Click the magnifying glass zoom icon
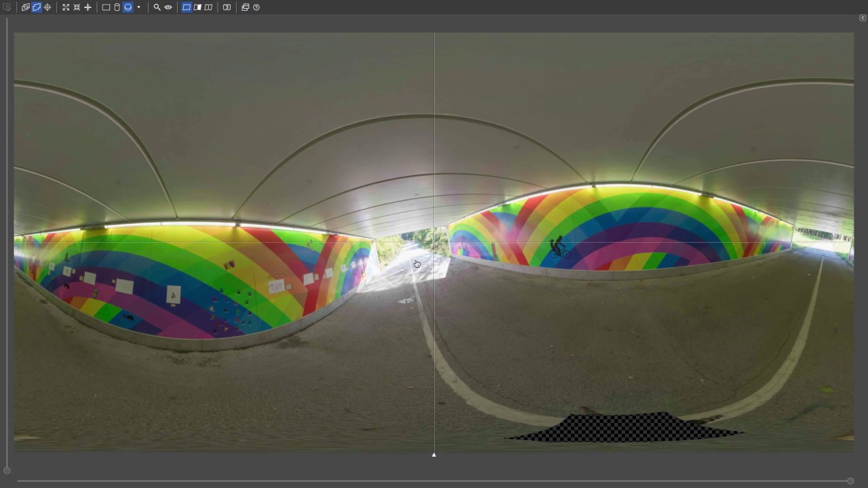 coord(157,7)
